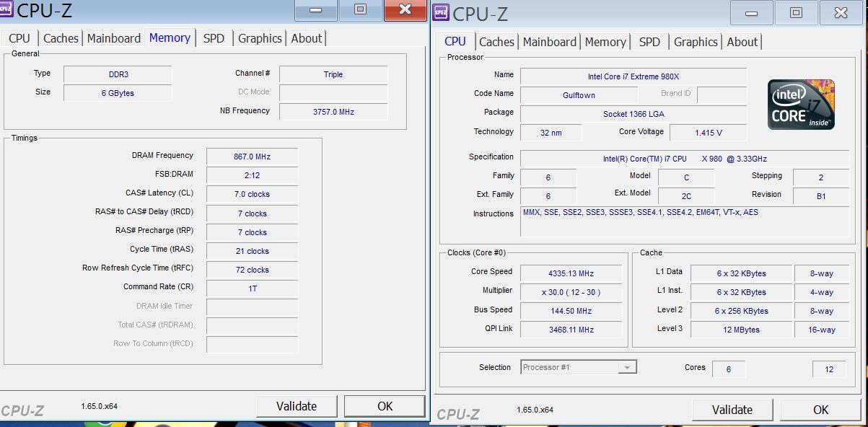Click the Instructions field listing MMX, SSE
Screen dimensions: 868x427
coord(685,221)
